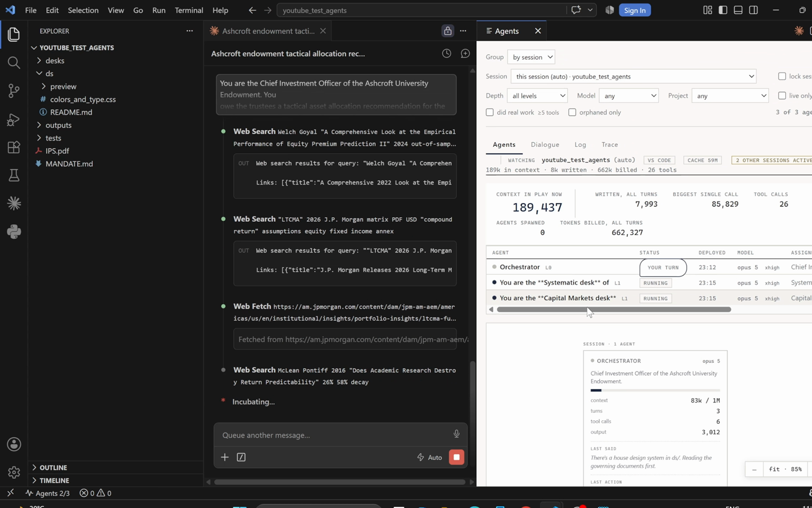The width and height of the screenshot is (812, 508).
Task: Switch to the Dialogue tab
Action: (545, 145)
